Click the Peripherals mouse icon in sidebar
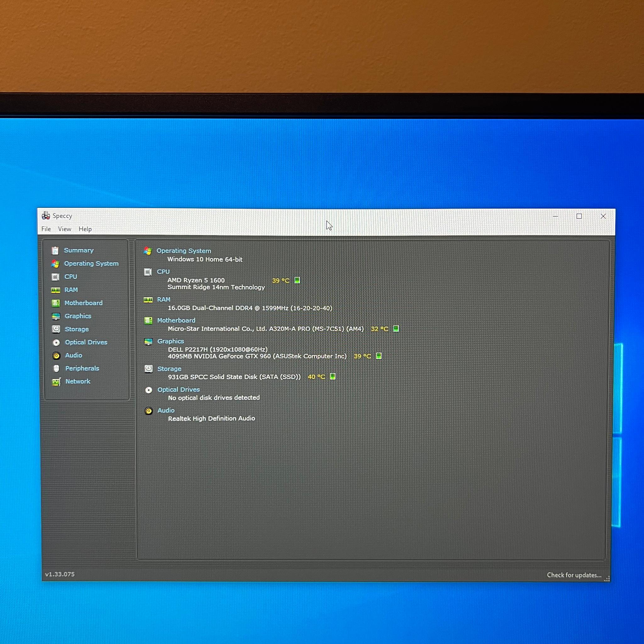 (x=56, y=368)
